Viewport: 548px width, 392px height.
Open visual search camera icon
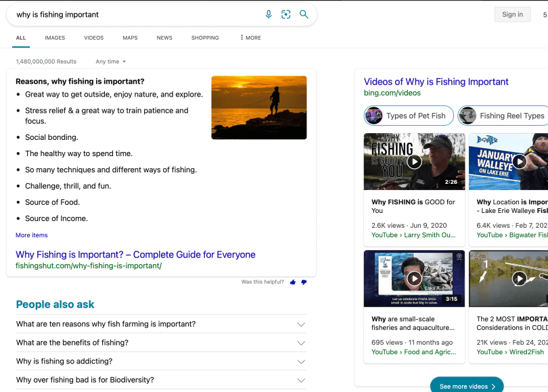pos(286,14)
